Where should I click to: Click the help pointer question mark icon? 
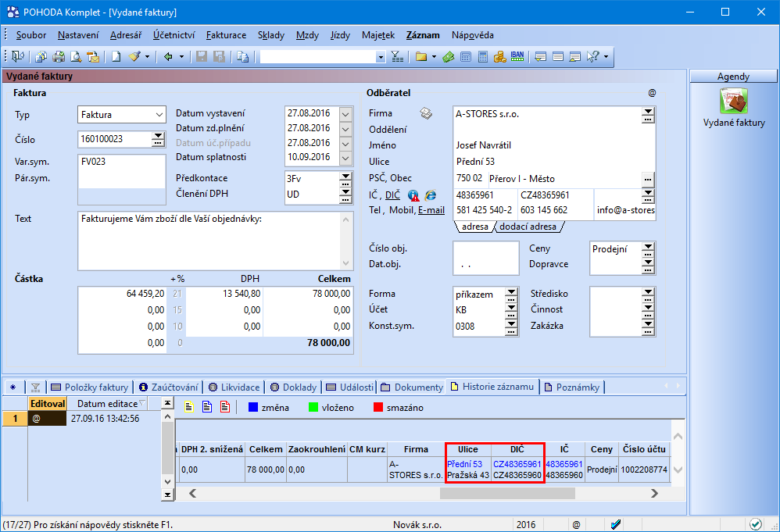[592, 57]
